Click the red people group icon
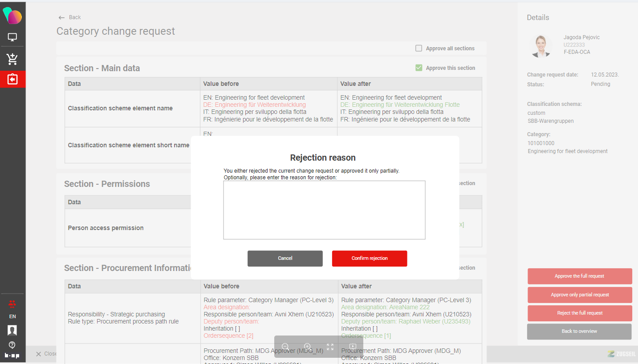 point(12,304)
